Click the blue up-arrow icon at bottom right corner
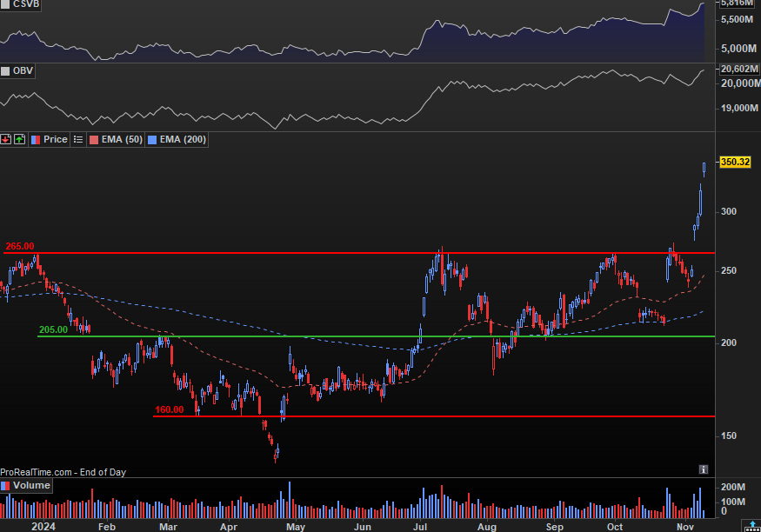This screenshot has height=532, width=761. (x=753, y=526)
